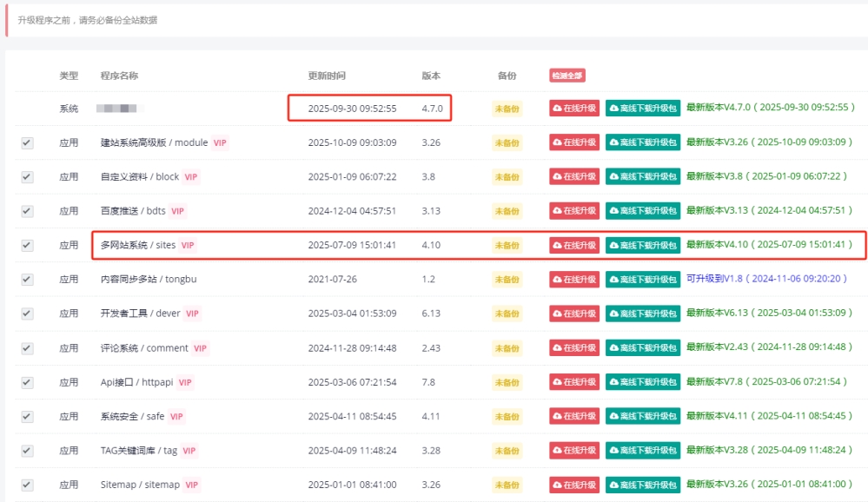Click 在线升级 for 内容同步多站 / tongbu
This screenshot has height=502, width=868.
tap(574, 280)
